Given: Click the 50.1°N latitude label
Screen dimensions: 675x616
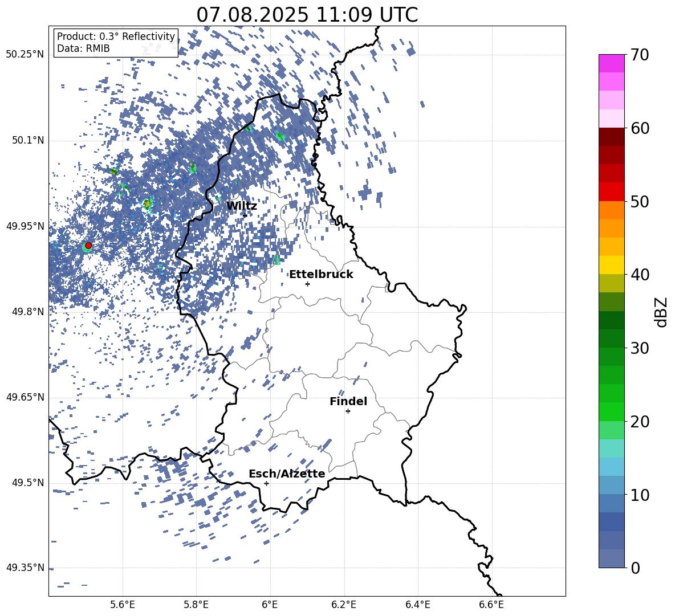Looking at the screenshot, I should 27,141.
